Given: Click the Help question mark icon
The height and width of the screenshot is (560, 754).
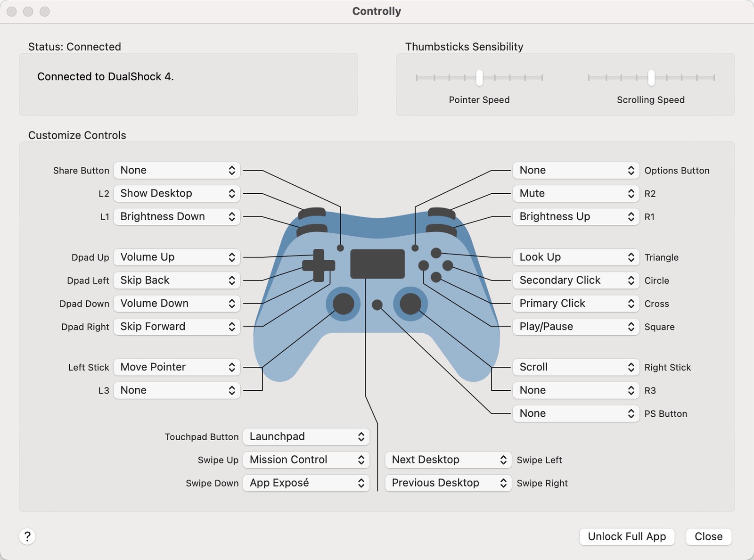Looking at the screenshot, I should point(28,536).
